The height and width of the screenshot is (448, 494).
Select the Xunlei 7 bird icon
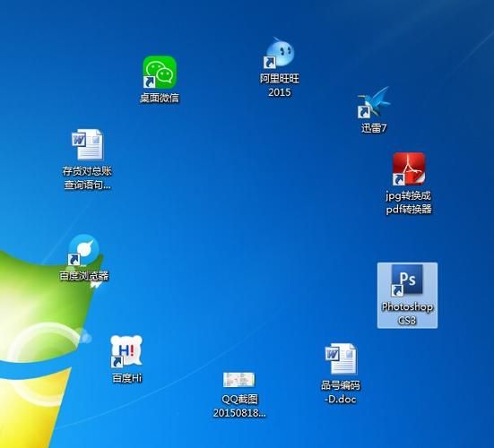374,103
